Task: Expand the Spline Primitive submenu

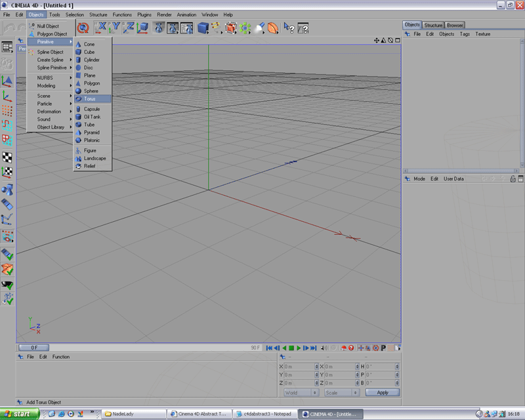Action: pyautogui.click(x=51, y=68)
